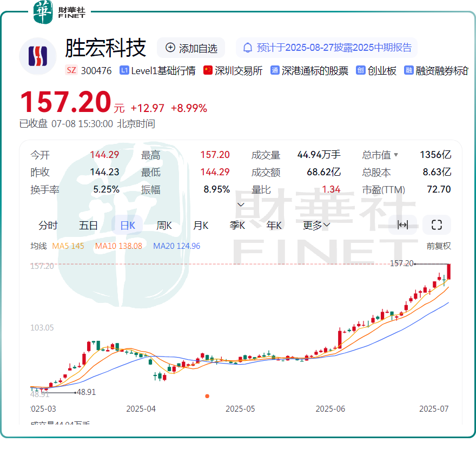Click the 2025-04 date axis label
476x449 pixels.
point(141,409)
